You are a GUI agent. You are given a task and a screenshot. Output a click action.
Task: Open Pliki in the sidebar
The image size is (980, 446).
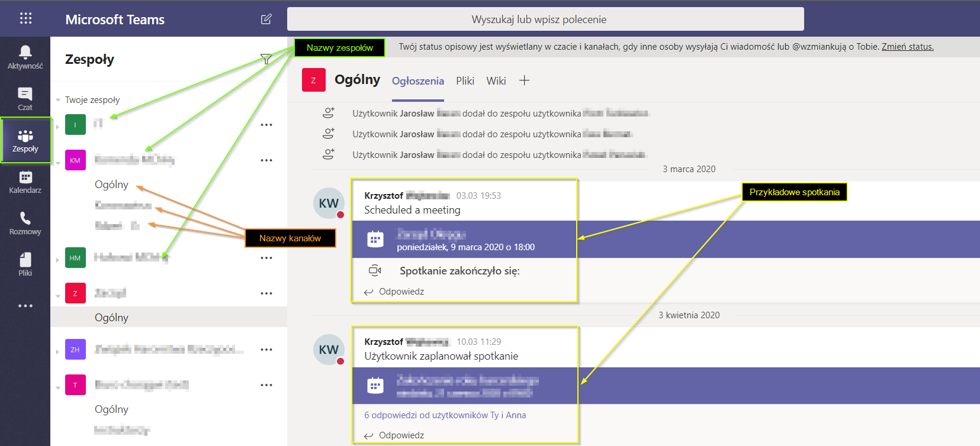[25, 264]
